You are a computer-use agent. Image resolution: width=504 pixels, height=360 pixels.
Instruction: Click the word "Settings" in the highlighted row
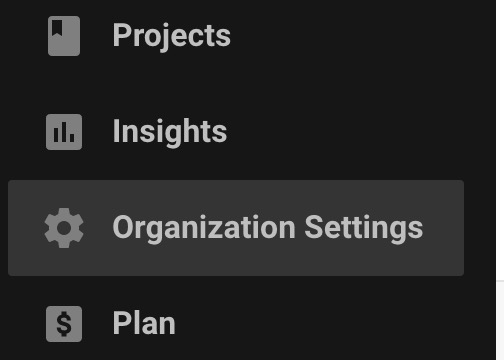(x=364, y=229)
